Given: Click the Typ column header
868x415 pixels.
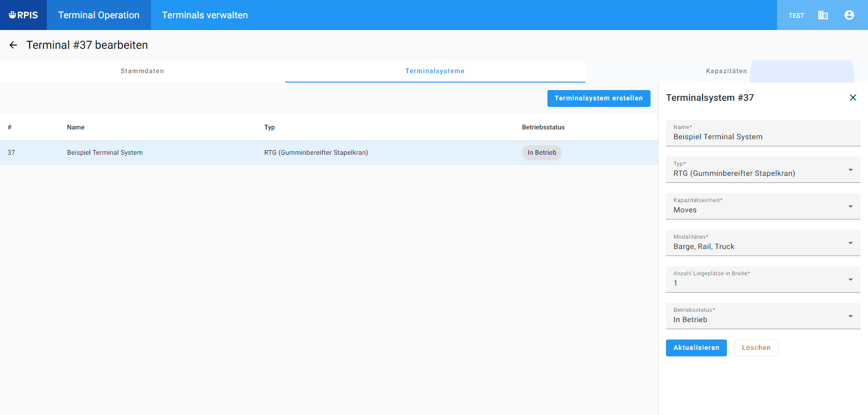Looking at the screenshot, I should (x=269, y=128).
